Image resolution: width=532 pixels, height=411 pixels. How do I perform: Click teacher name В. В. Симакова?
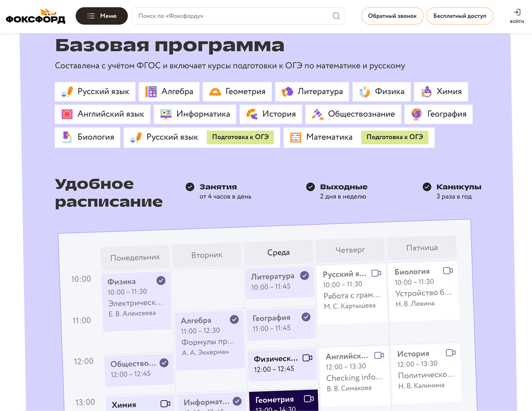point(349,388)
